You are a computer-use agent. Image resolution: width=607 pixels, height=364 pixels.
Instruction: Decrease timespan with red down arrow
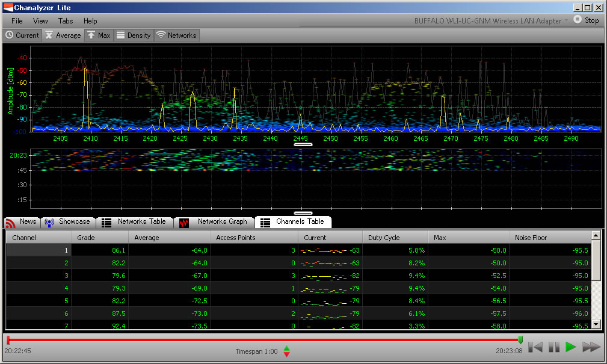tap(286, 354)
